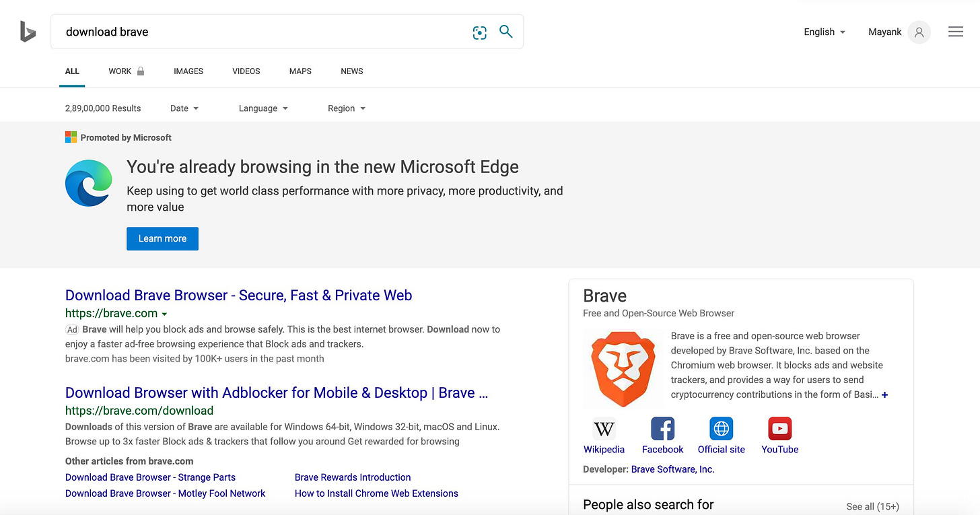This screenshot has height=515, width=980.
Task: Open the Region filter dropdown
Action: tap(347, 108)
